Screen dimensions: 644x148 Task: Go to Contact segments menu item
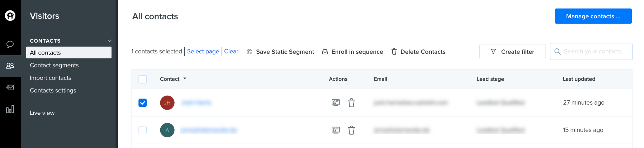point(54,65)
